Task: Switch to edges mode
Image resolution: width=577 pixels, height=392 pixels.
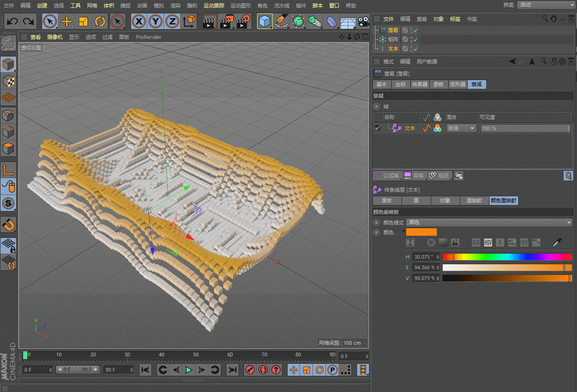Action: 8,132
